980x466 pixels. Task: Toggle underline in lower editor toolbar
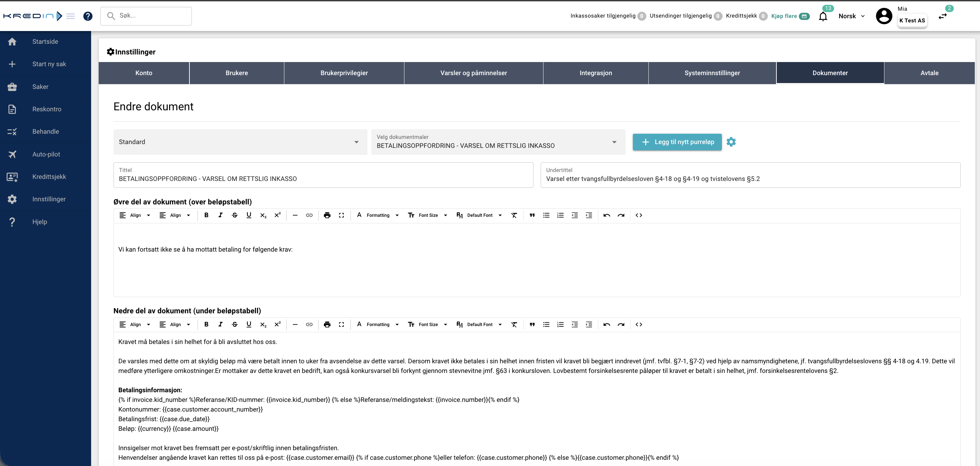[x=249, y=324]
